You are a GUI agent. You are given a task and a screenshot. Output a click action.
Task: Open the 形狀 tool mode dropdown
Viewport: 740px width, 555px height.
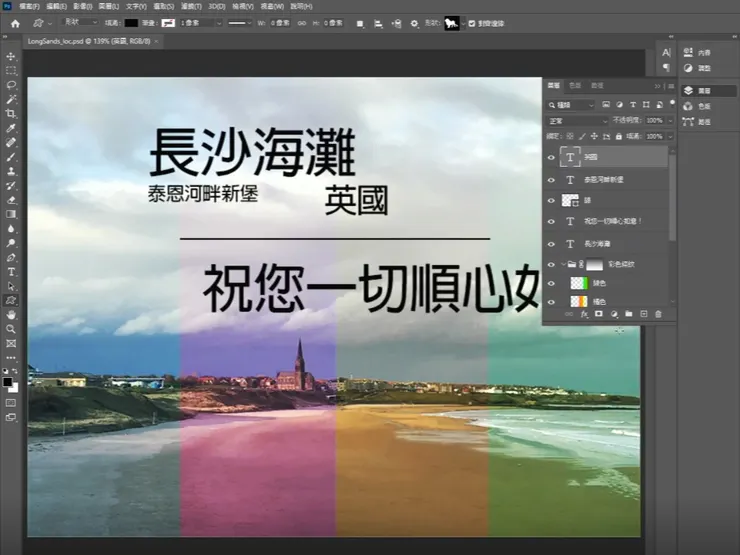coord(80,22)
